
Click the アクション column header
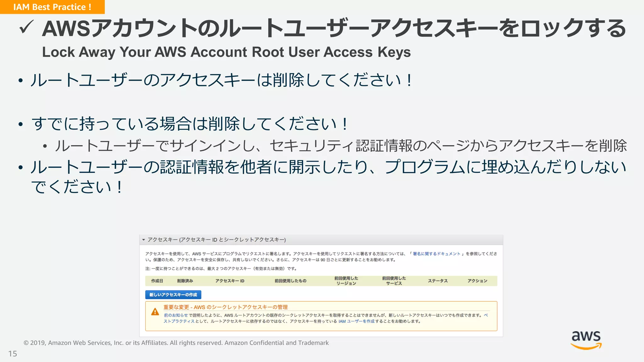pyautogui.click(x=477, y=281)
